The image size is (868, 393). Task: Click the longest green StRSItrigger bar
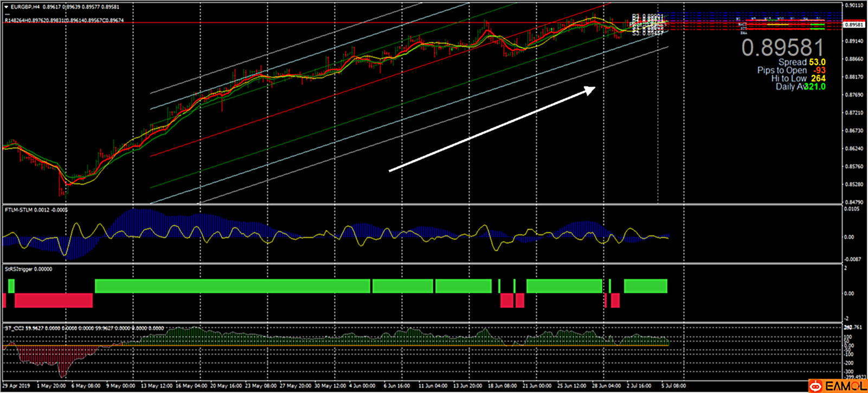[232, 286]
